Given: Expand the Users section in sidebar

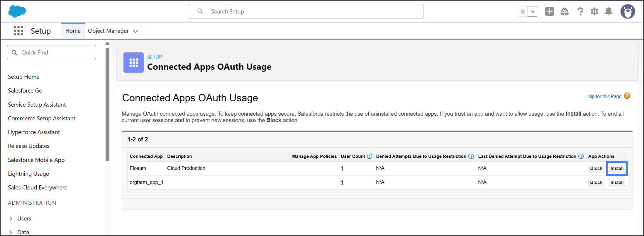Looking at the screenshot, I should pyautogui.click(x=11, y=219).
